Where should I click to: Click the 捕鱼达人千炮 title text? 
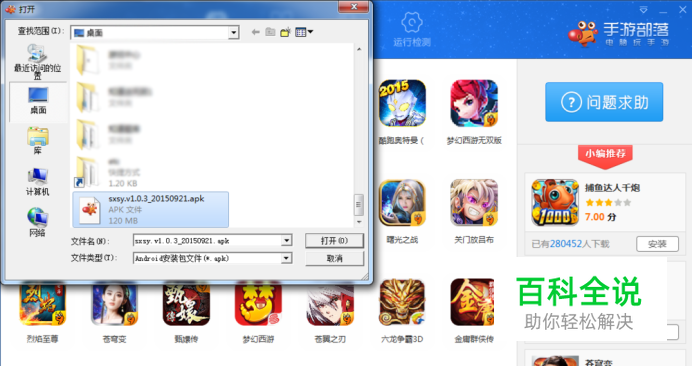pyautogui.click(x=612, y=188)
